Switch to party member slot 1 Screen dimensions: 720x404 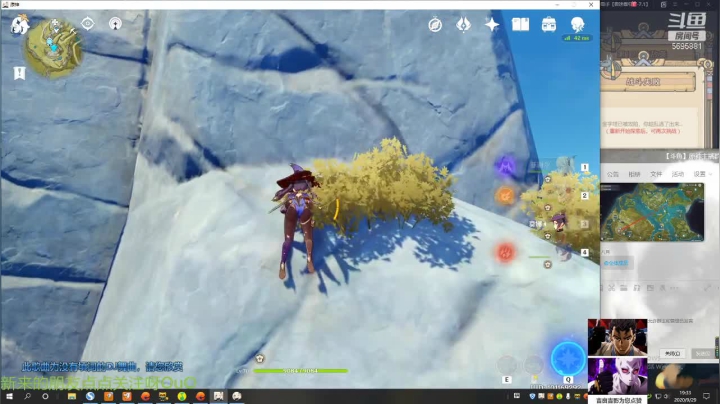(585, 168)
